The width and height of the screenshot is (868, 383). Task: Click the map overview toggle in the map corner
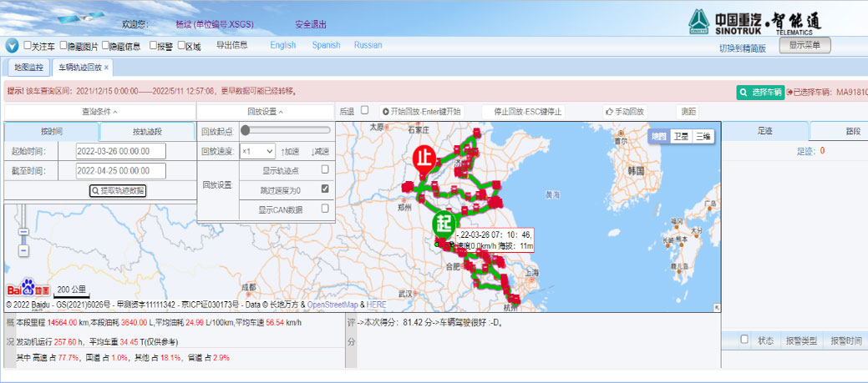point(716,308)
